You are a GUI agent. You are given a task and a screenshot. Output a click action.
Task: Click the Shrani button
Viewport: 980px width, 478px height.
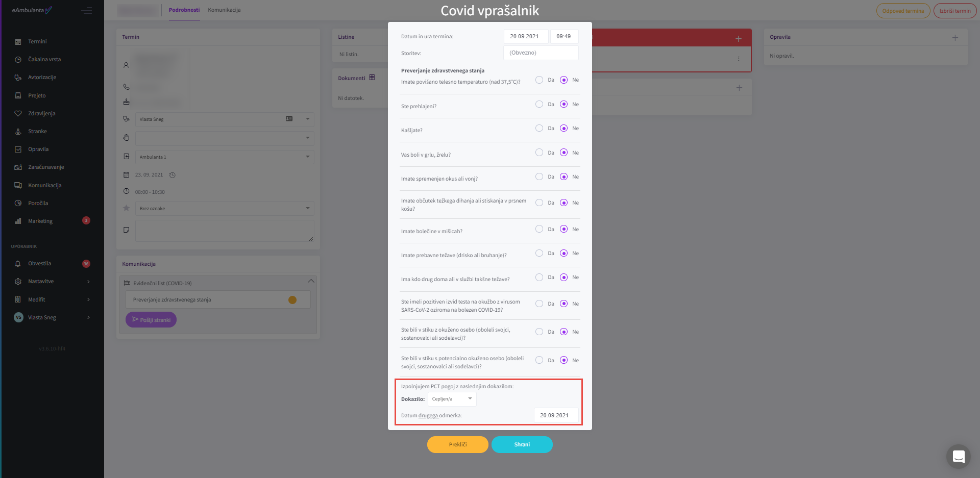click(x=522, y=444)
